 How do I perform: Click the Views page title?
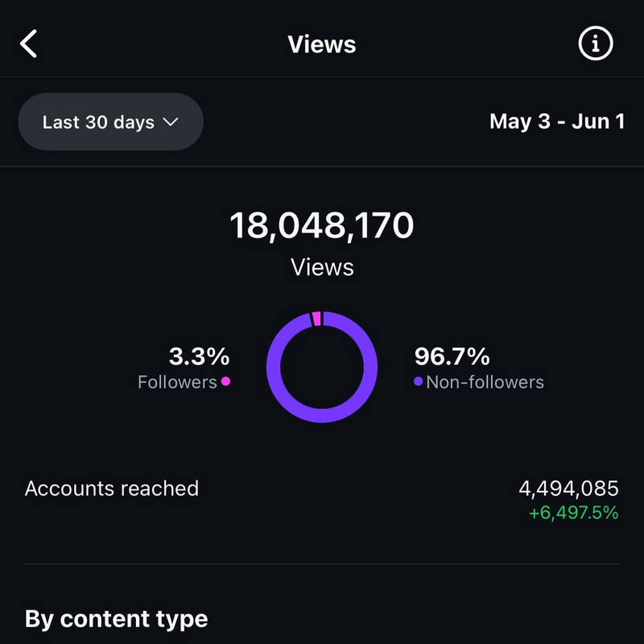coord(322,44)
